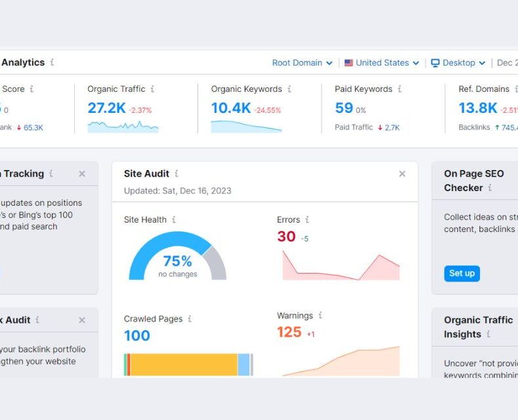Viewport: 518px width, 420px height.
Task: Click info icon next to Site Health
Action: pos(173,220)
